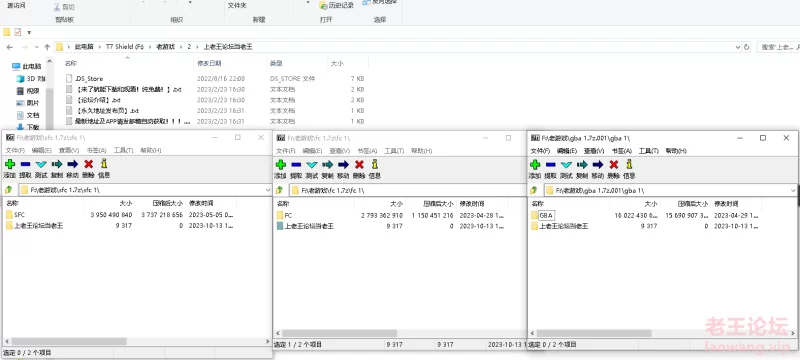Image resolution: width=800 pixels, height=360 pixels.
Task: Click the Delete (删除) icon in fc window
Action: coord(359,164)
